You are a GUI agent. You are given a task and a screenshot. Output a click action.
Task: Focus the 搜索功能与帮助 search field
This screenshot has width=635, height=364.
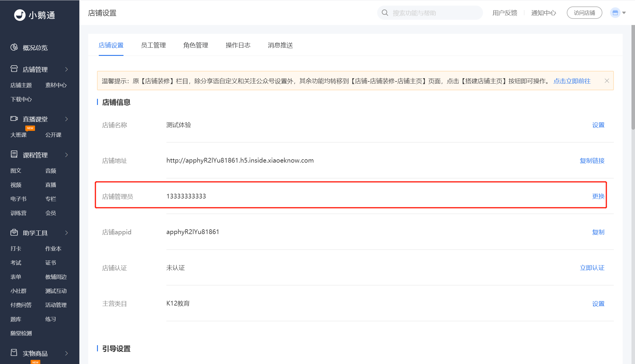coord(435,13)
